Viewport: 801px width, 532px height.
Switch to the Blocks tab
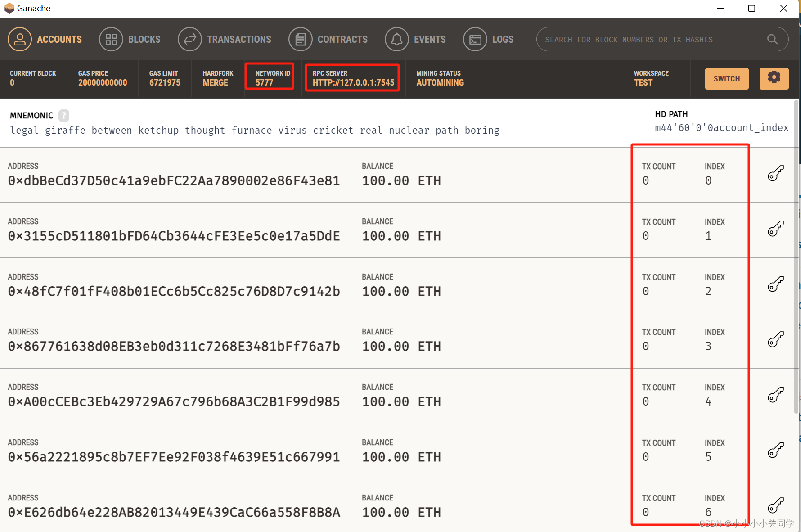click(130, 39)
